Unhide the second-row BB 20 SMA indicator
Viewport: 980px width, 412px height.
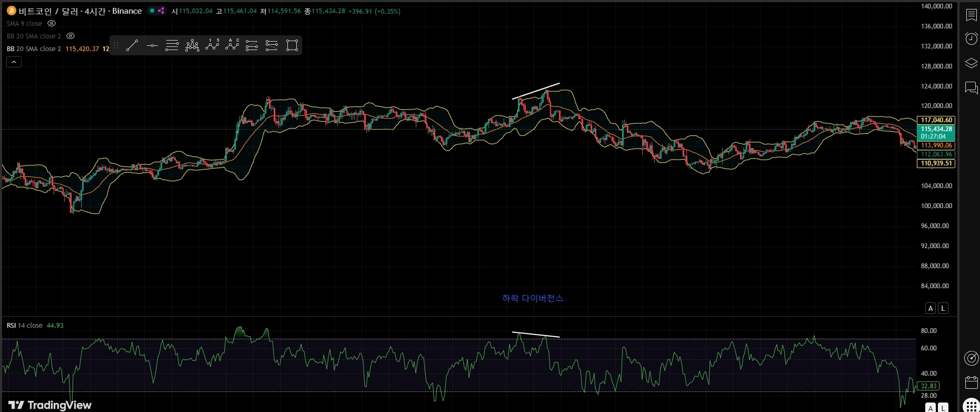[x=71, y=36]
